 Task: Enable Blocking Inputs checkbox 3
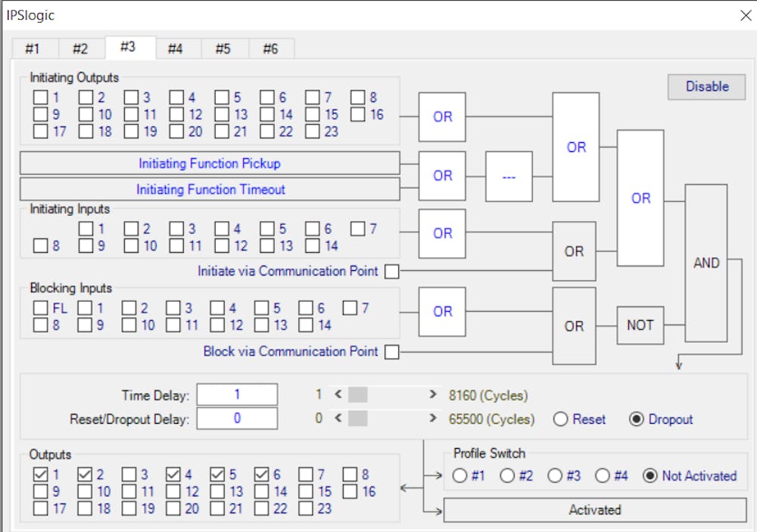click(173, 308)
